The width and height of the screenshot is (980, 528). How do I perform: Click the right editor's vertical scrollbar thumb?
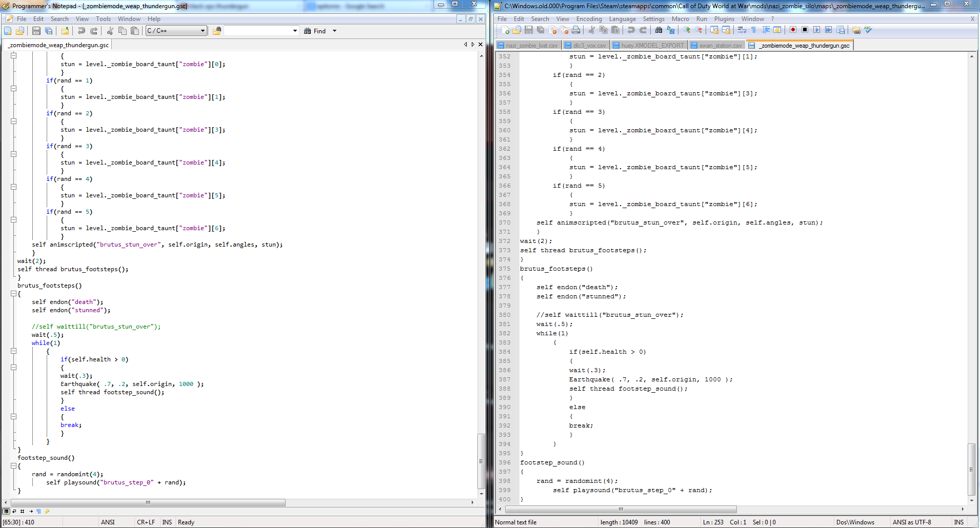click(x=972, y=469)
